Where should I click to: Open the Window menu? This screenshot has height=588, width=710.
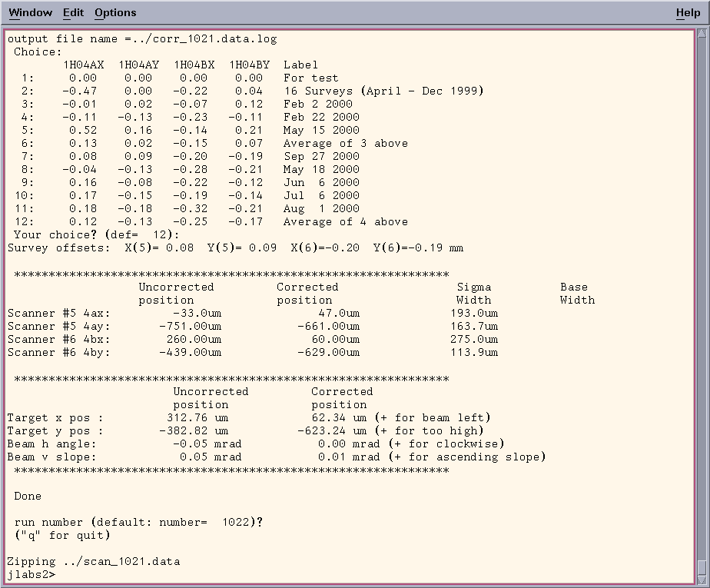(30, 13)
